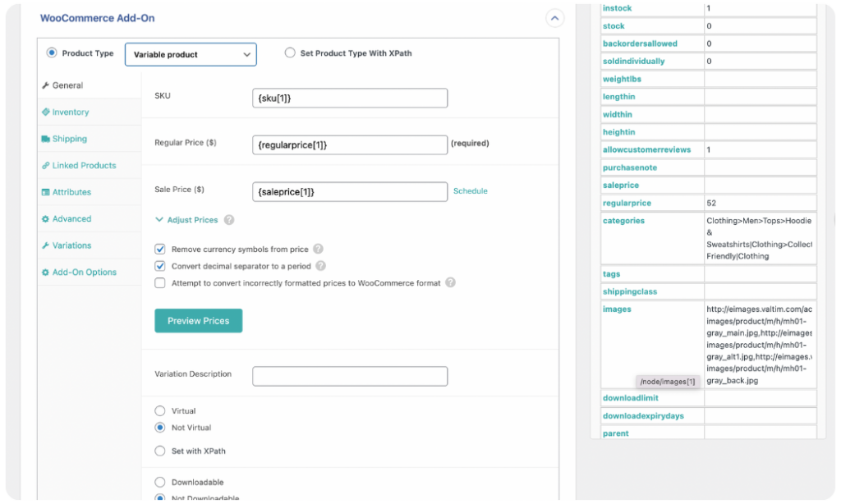Click the purchasenote field name

pos(630,167)
